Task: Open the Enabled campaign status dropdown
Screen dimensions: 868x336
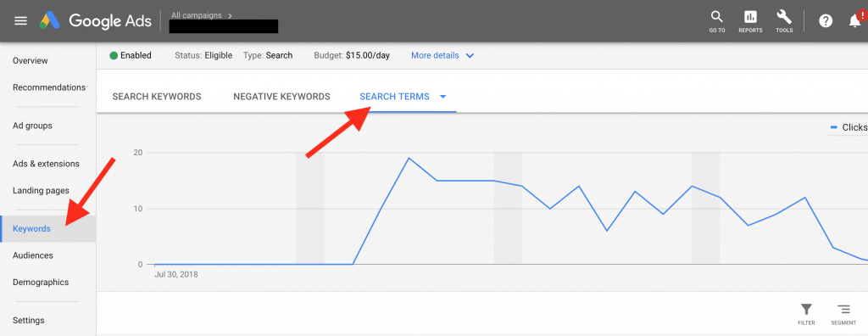Action: point(131,55)
